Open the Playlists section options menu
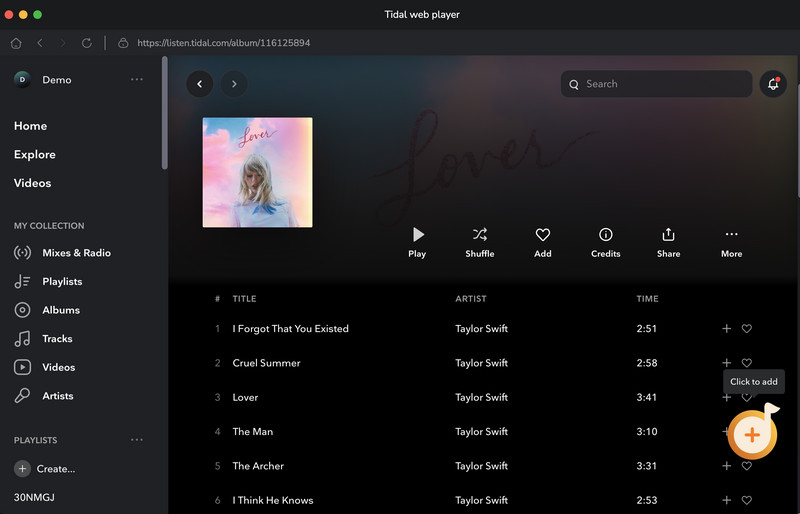The width and height of the screenshot is (800, 514). pos(137,439)
